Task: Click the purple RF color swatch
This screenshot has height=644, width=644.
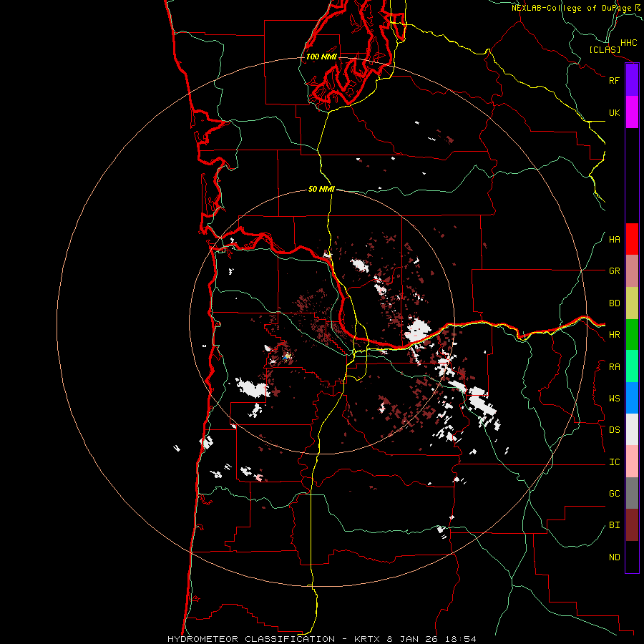Action: 632,80
